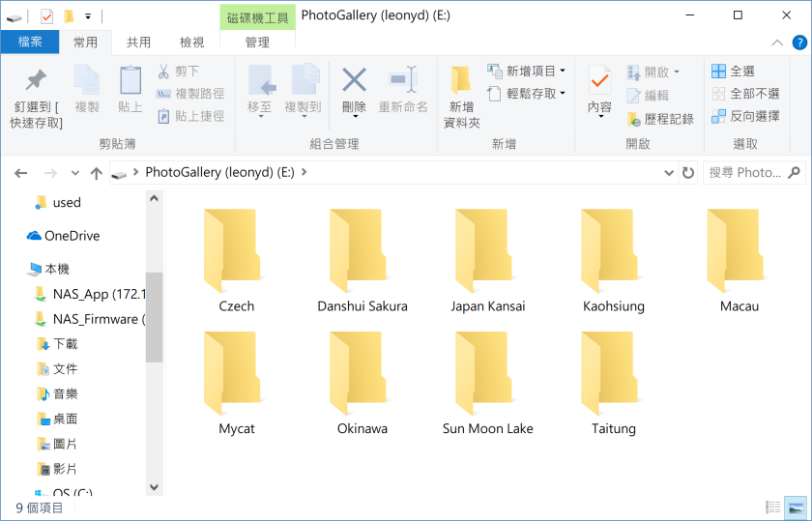Click navigation pane scroll down arrow
This screenshot has height=521, width=812.
(x=154, y=487)
